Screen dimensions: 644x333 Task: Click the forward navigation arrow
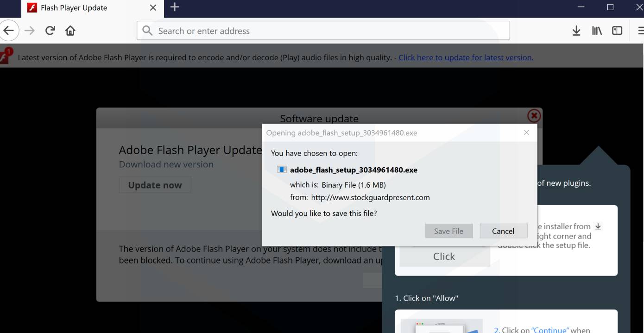(x=29, y=31)
